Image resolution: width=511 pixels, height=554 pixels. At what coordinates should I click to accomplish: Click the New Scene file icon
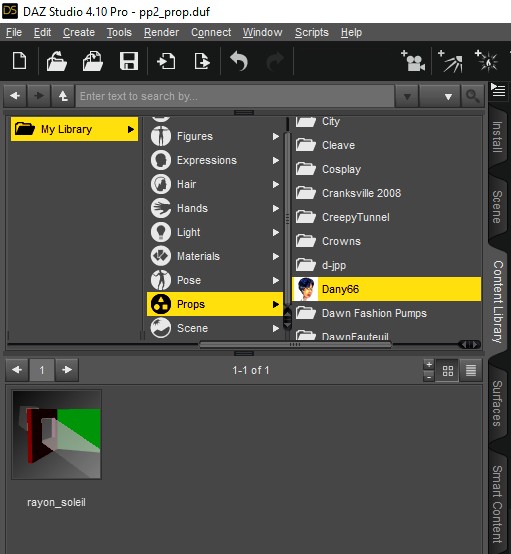[x=19, y=61]
